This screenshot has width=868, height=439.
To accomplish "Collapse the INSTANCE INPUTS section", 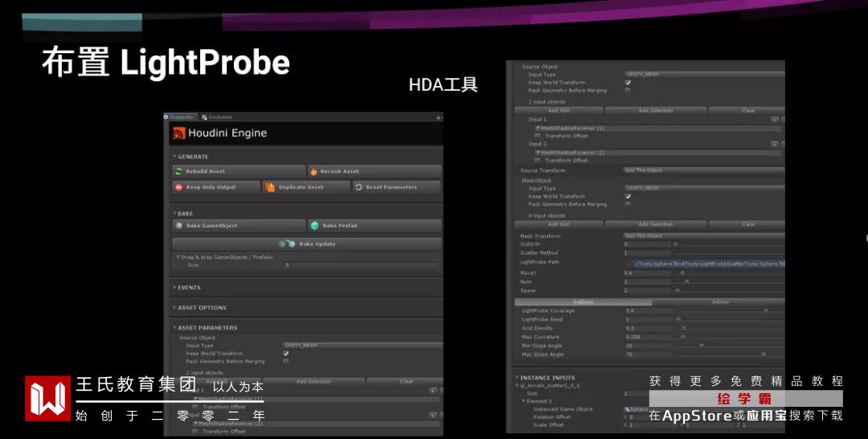I will pos(517,378).
